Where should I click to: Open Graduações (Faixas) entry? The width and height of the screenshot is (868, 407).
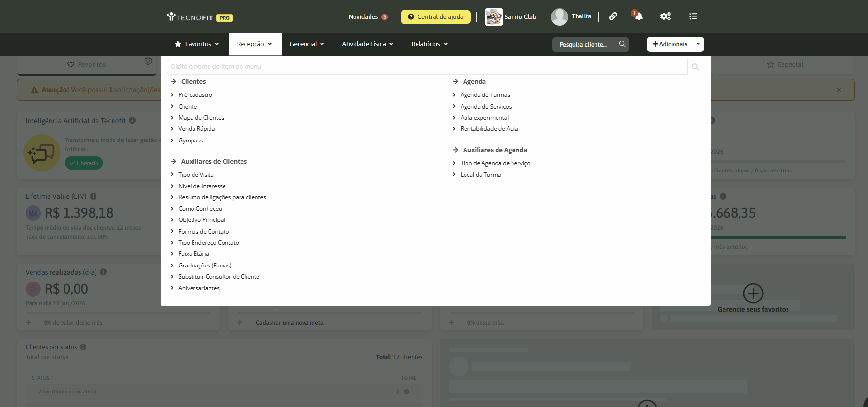tap(205, 266)
